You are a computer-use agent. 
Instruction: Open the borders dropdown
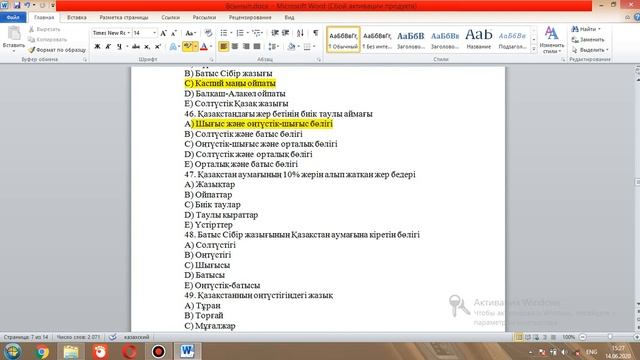(314, 47)
